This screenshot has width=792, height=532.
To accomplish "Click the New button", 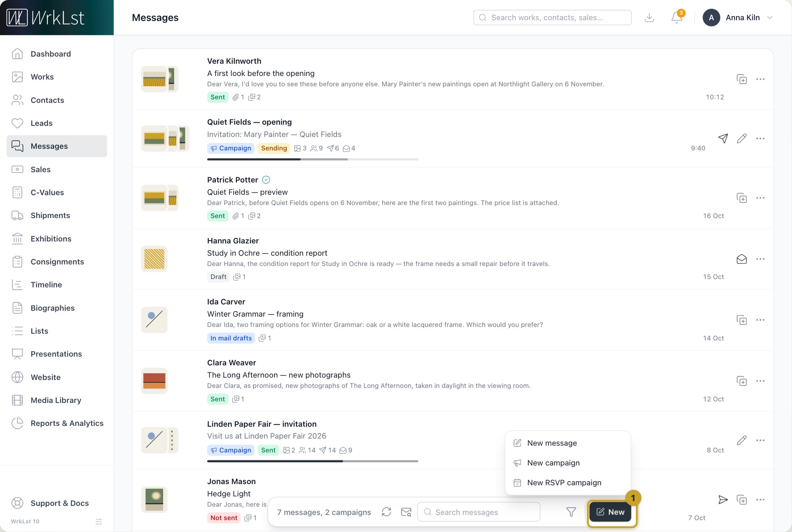I will tap(610, 512).
